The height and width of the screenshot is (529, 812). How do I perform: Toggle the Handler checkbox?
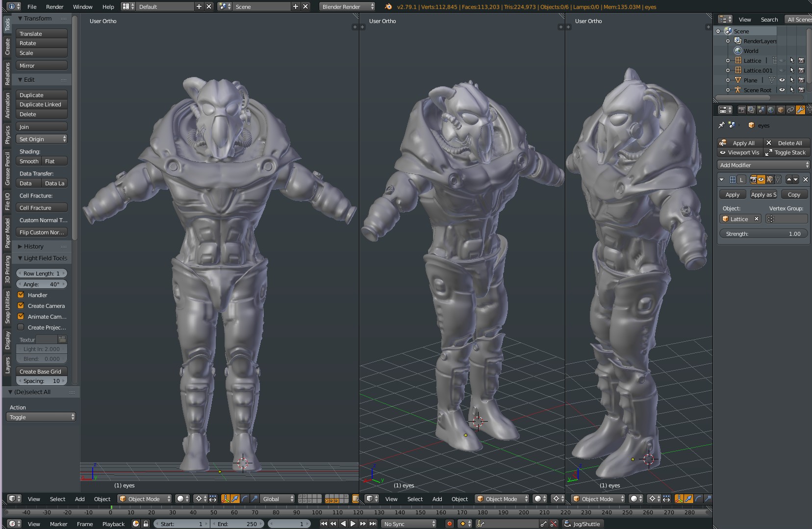tap(21, 295)
